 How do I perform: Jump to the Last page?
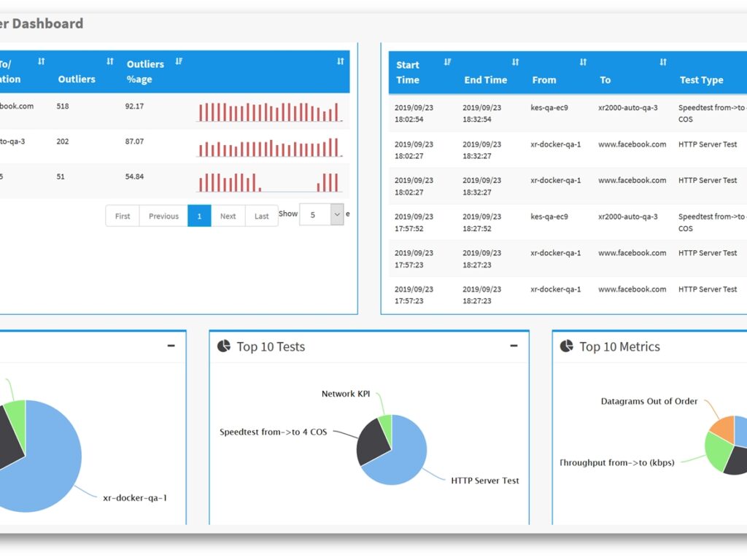(x=262, y=216)
